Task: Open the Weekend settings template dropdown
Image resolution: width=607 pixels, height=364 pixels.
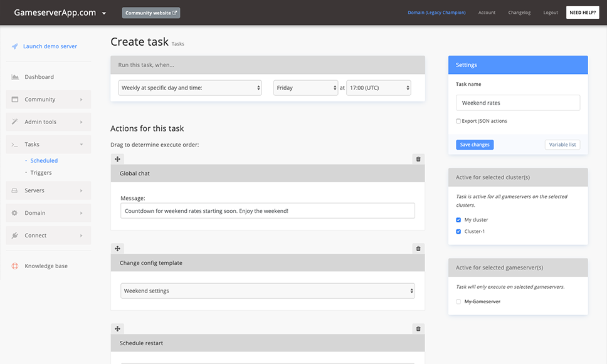Action: click(268, 291)
